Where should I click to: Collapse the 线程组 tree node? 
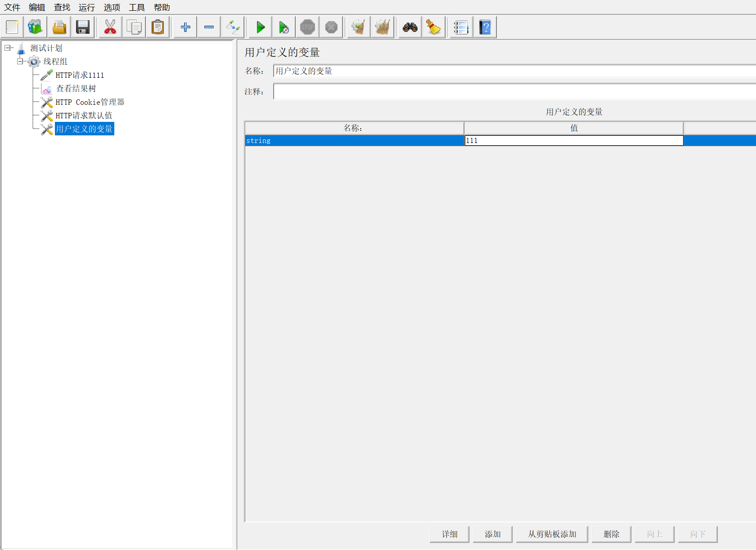[20, 61]
